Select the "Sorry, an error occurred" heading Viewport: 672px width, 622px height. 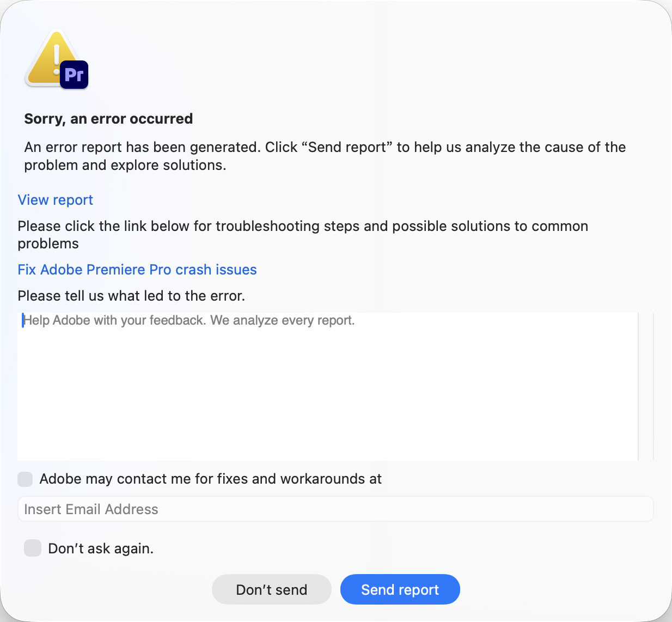108,119
